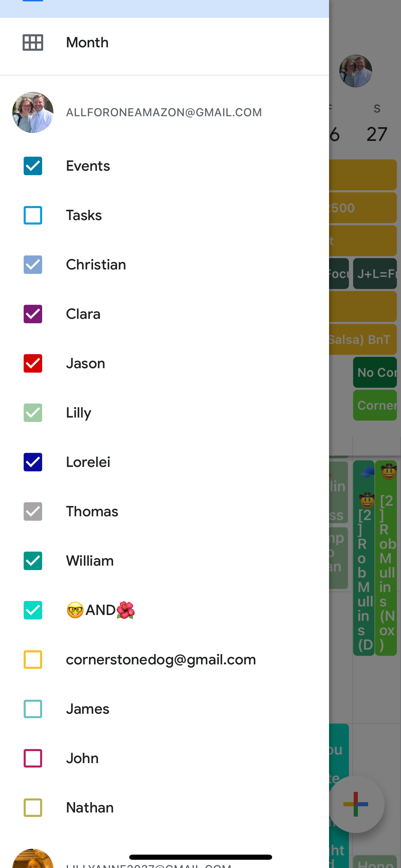Hide the William calendar
This screenshot has height=868, width=401.
click(33, 561)
